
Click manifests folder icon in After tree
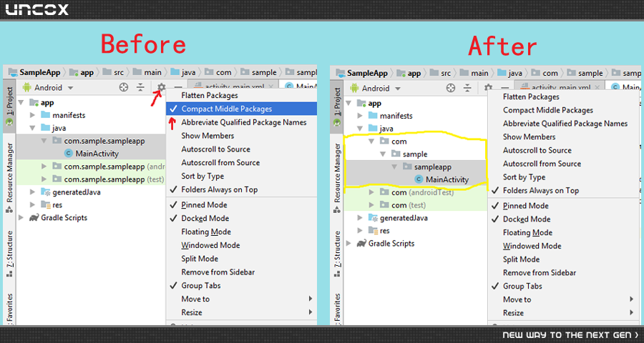(x=373, y=116)
